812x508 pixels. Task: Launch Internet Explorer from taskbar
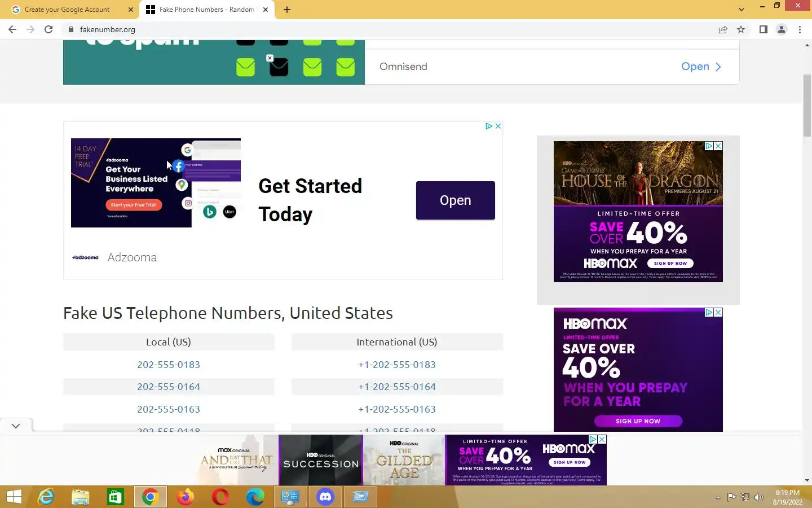pyautogui.click(x=46, y=497)
